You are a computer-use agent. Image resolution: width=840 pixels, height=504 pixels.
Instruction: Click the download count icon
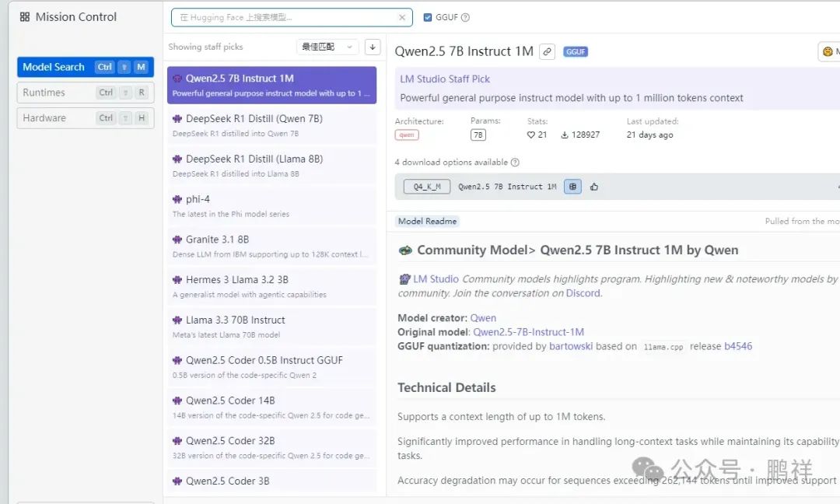click(564, 135)
